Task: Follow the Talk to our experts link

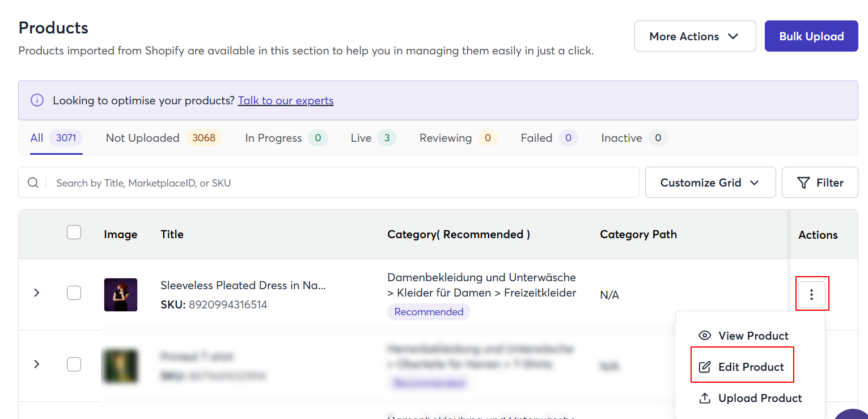Action: coord(285,100)
